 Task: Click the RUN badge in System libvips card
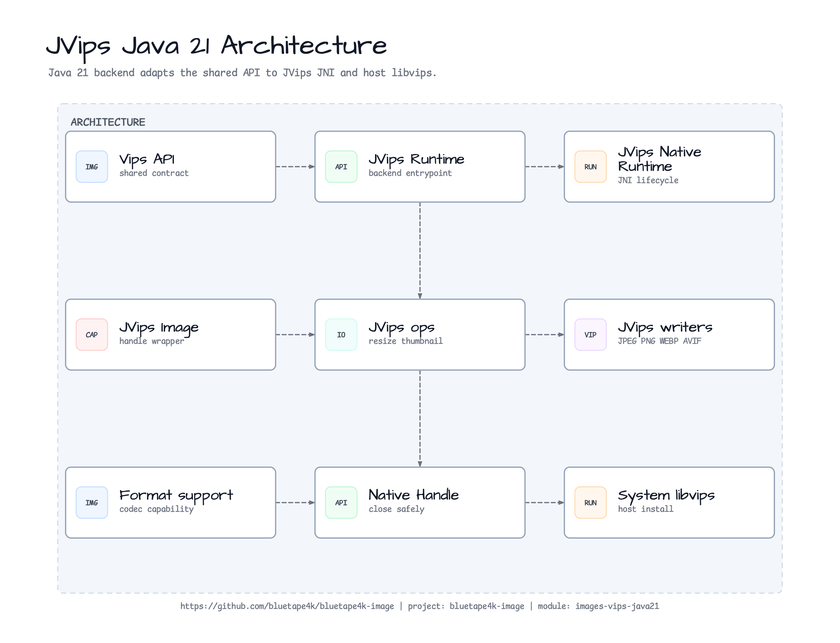tap(590, 503)
